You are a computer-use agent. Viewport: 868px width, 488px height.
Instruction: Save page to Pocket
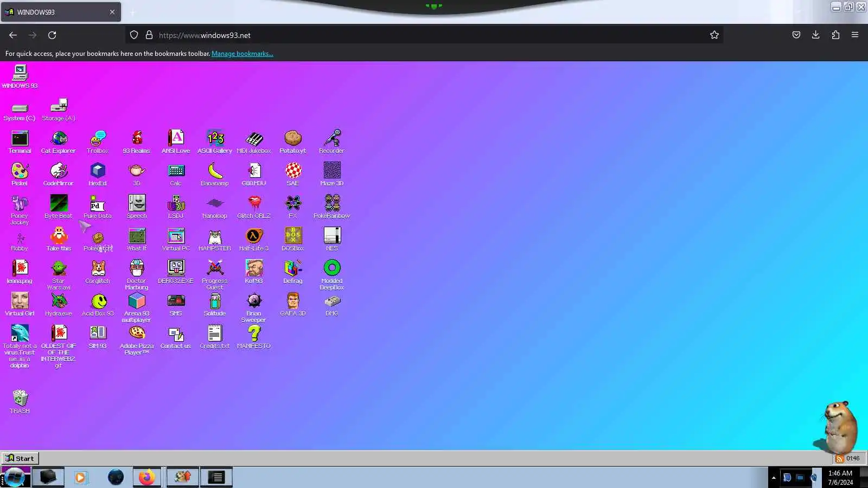coord(796,35)
